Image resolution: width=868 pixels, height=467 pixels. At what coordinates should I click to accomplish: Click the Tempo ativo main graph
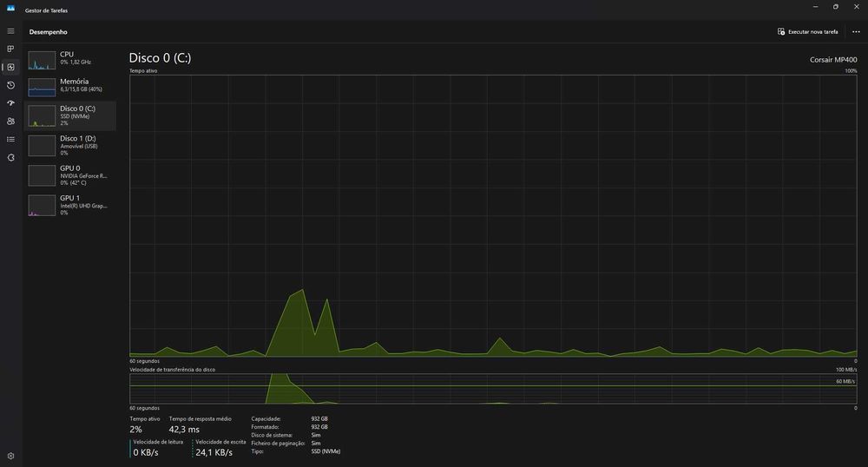click(493, 216)
